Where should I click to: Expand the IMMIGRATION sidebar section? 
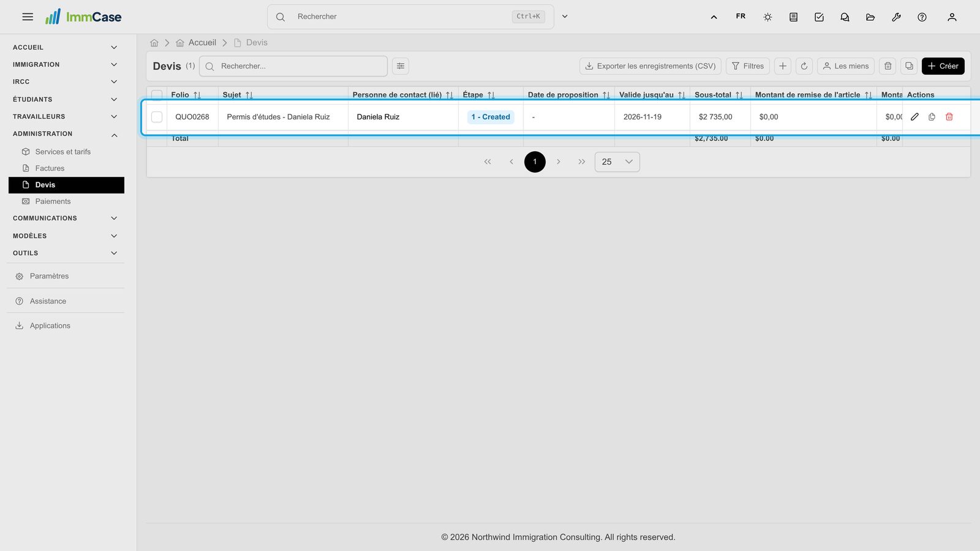click(x=65, y=64)
